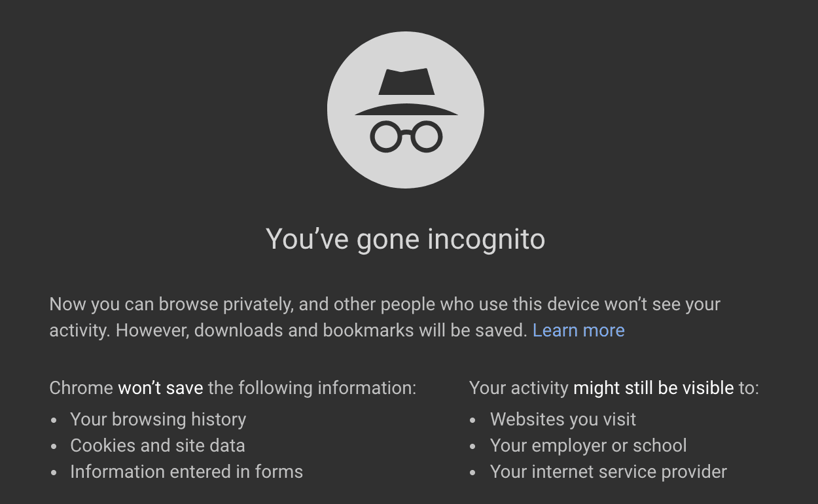Click the bold "might still be visible" words
The image size is (818, 504).
[653, 388]
